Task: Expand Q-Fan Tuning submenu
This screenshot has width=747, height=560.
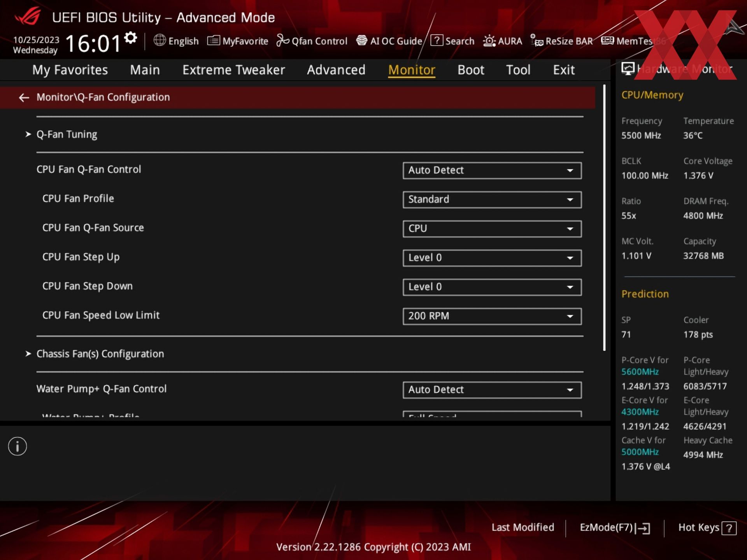Action: click(67, 135)
